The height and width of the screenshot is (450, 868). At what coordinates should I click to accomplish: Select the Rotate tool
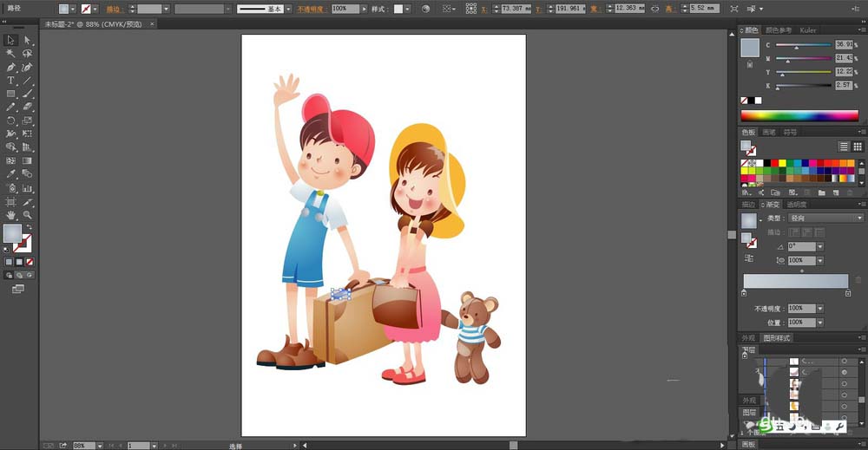click(x=10, y=120)
